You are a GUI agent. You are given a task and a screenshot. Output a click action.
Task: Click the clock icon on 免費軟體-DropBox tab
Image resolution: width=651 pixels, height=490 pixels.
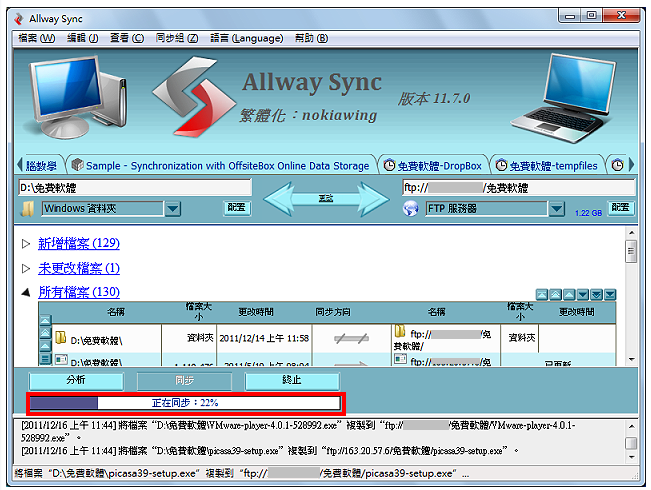[x=389, y=165]
